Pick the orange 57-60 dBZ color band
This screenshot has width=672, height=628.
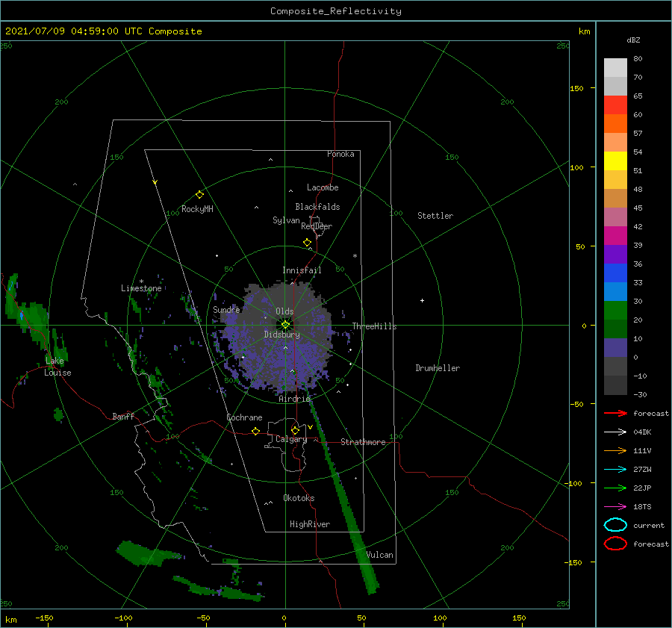tap(615, 123)
